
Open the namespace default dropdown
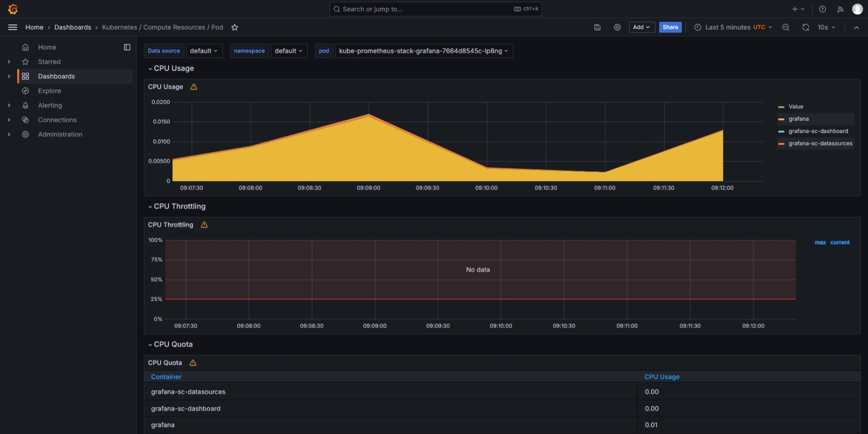[288, 51]
